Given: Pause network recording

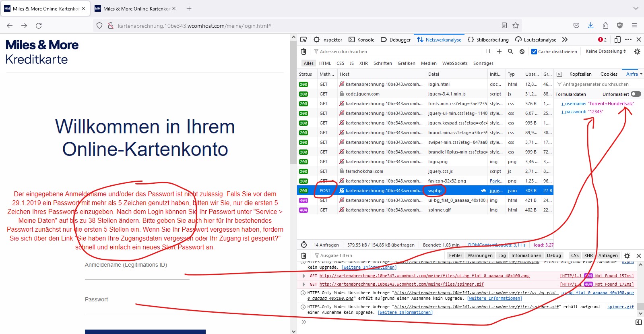Looking at the screenshot, I should (488, 52).
